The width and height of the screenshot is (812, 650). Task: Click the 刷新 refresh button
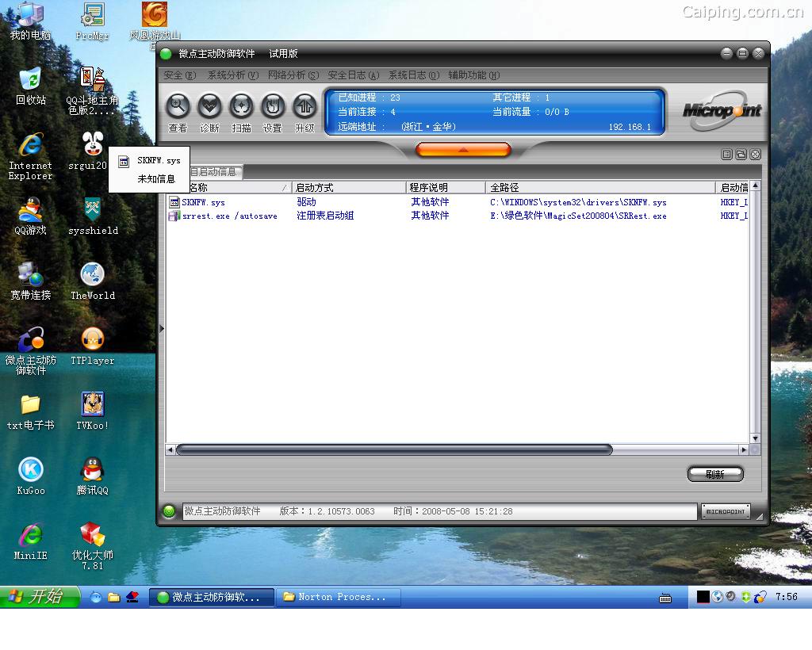[715, 474]
